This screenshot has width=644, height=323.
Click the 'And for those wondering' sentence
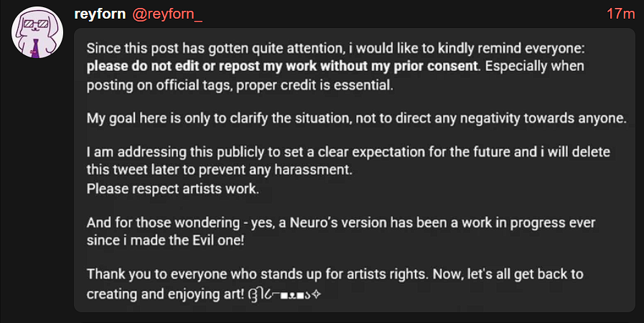[341, 223]
